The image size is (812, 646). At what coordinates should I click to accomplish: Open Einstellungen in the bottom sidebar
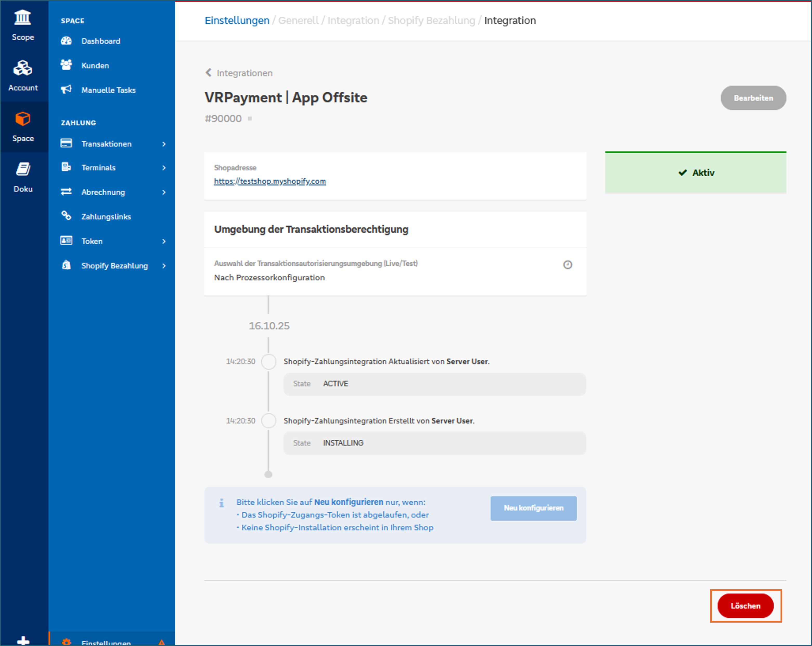[x=106, y=642]
